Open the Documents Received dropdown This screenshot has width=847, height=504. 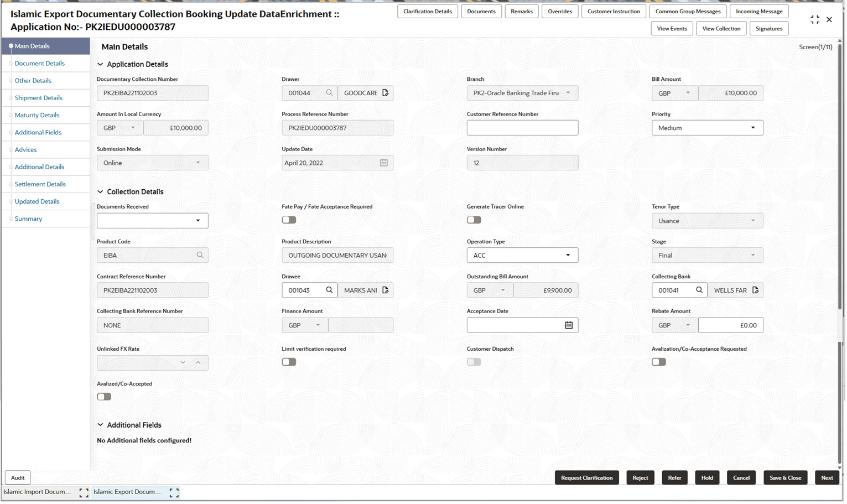(198, 220)
